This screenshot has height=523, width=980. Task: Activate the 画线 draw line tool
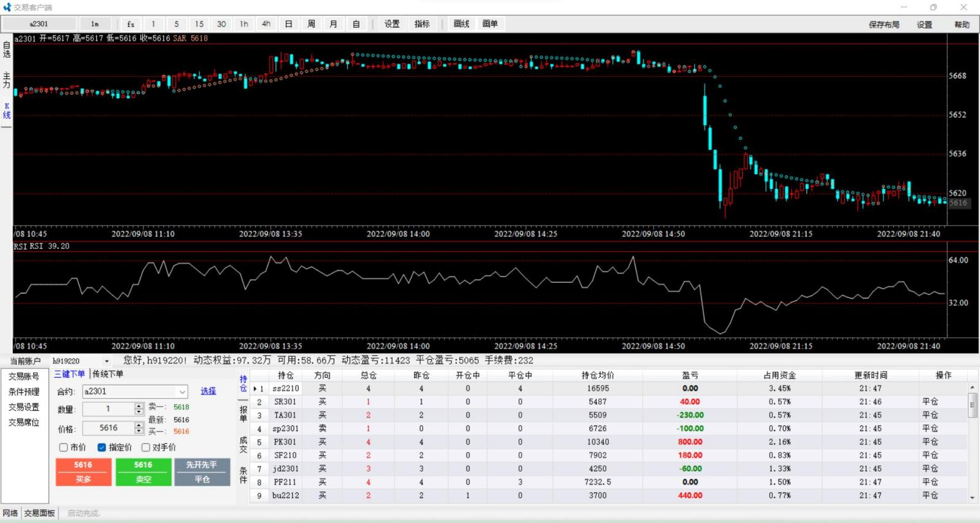pyautogui.click(x=461, y=24)
